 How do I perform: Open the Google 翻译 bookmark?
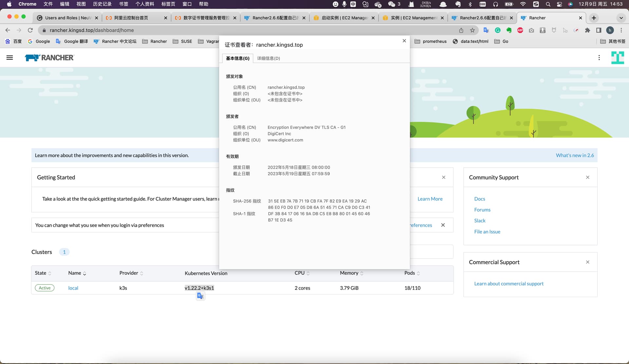(72, 41)
